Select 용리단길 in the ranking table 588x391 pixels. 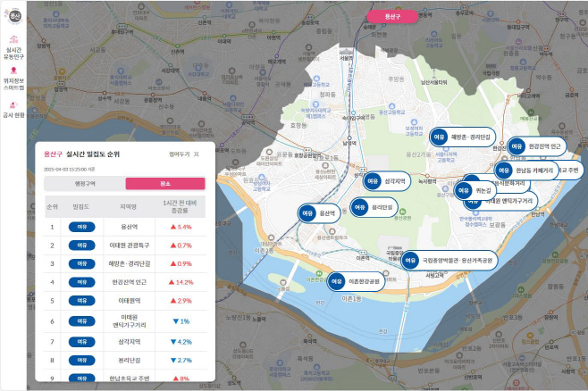(129, 361)
